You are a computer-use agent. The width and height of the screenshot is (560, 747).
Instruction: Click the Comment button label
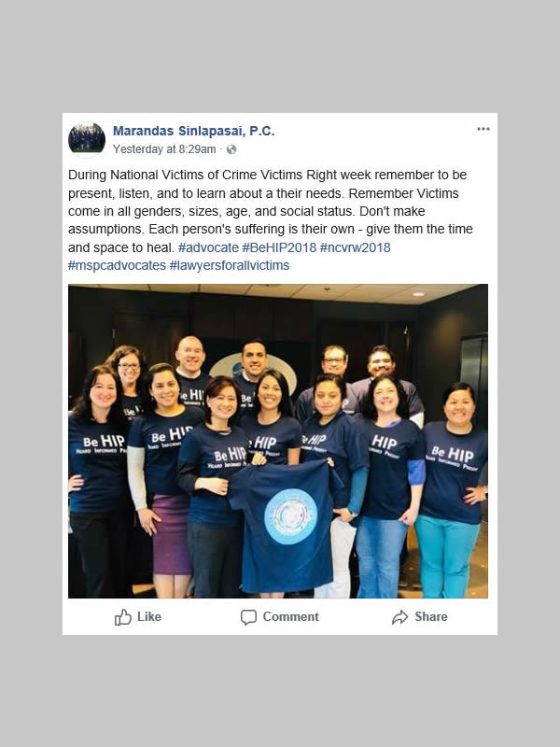tap(290, 617)
